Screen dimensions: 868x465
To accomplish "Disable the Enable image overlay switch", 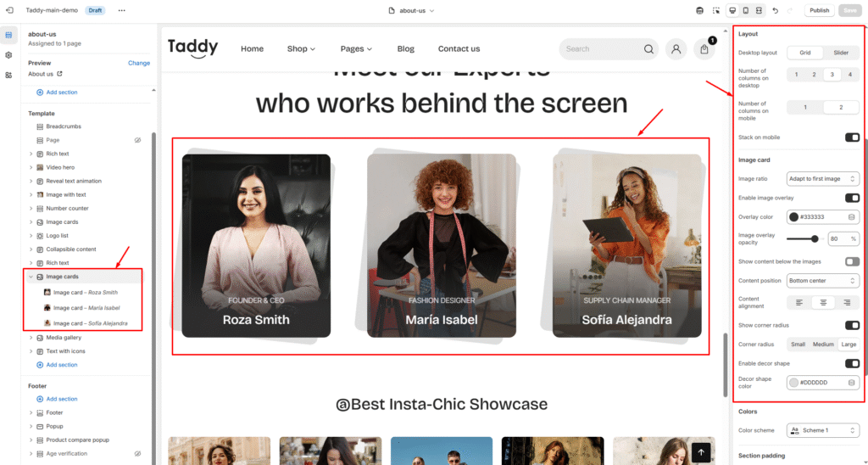I will [x=852, y=198].
